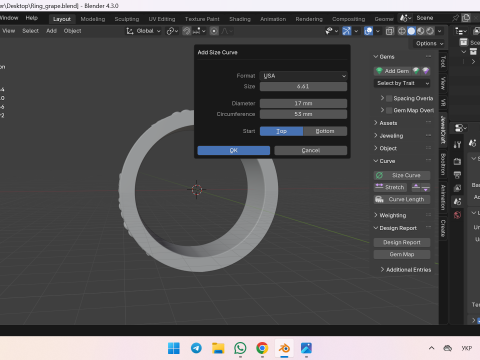
Task: Toggle X-ray mode icon
Action: point(389,31)
